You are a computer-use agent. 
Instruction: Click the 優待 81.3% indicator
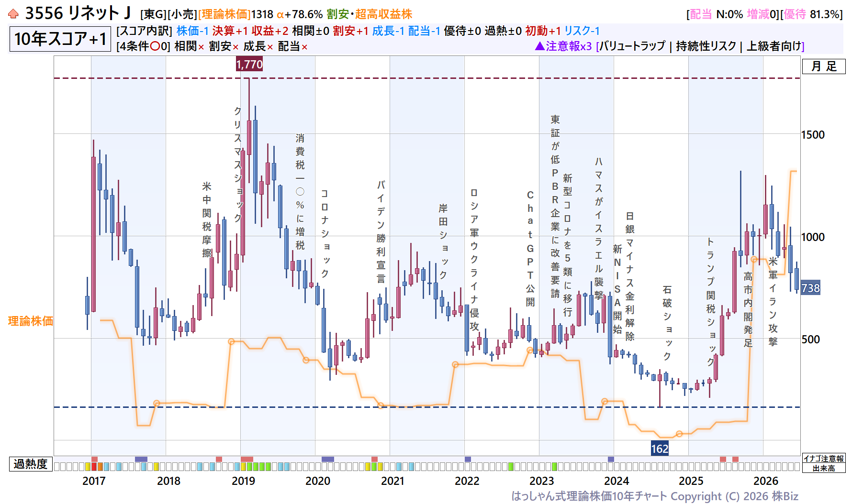[x=812, y=14]
